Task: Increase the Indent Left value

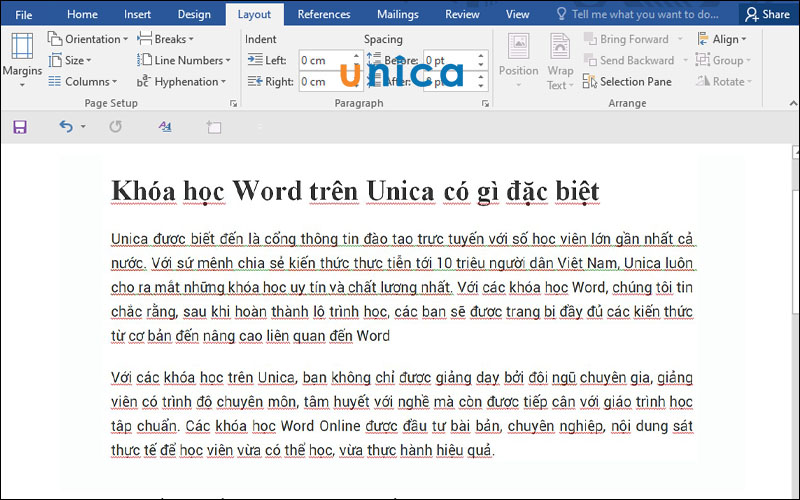Action: [356, 56]
